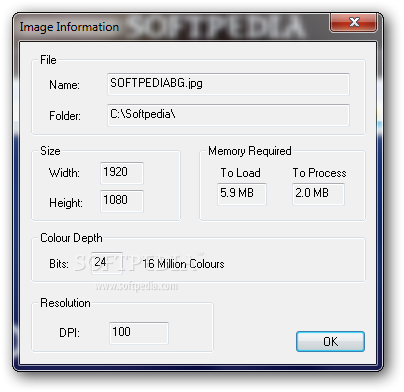Click the 'Bits:' label
The height and width of the screenshot is (392, 404).
(59, 264)
